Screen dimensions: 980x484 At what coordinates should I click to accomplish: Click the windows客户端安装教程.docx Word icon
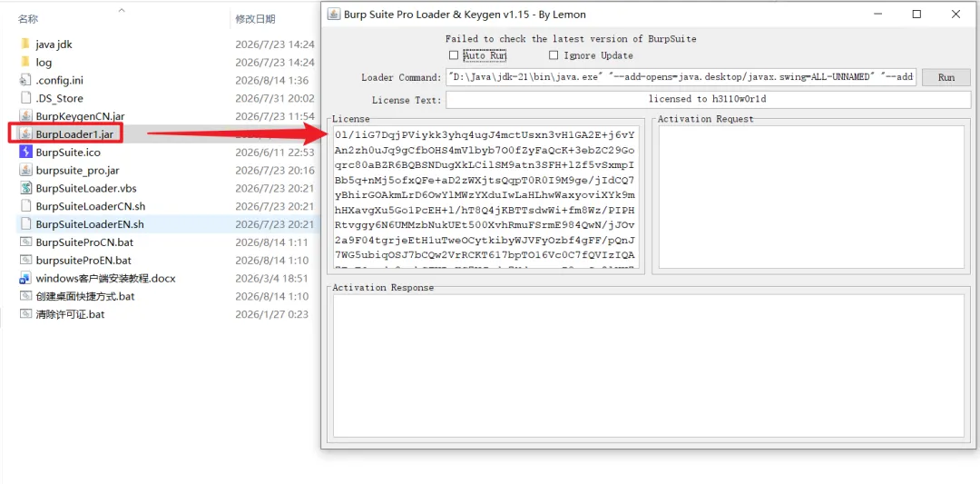25,278
